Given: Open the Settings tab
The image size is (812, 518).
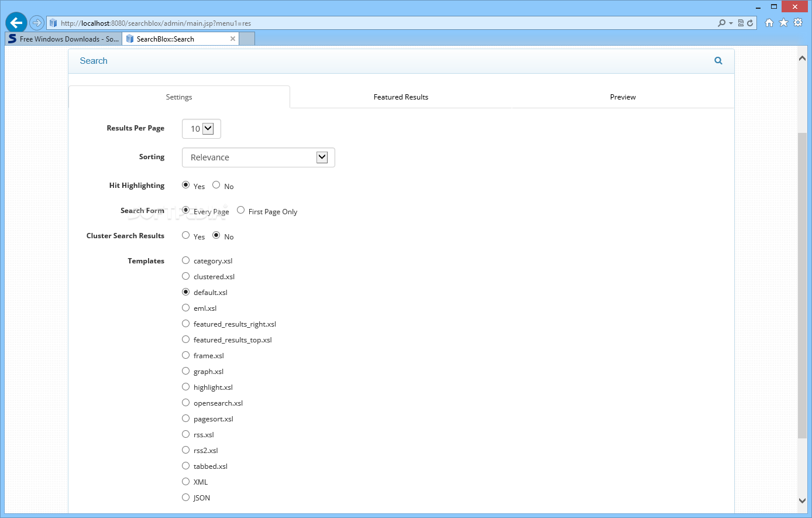Looking at the screenshot, I should pyautogui.click(x=179, y=97).
